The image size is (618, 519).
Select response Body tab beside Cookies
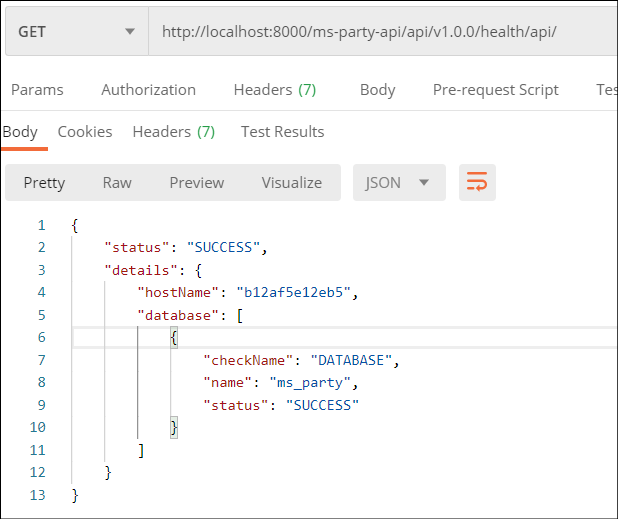20,132
